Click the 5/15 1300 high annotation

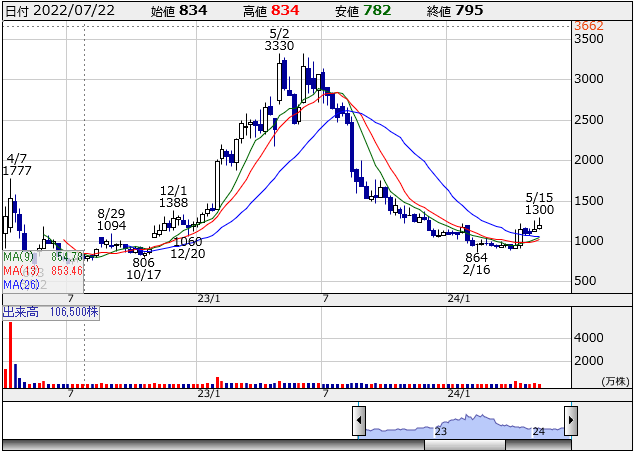(539, 203)
